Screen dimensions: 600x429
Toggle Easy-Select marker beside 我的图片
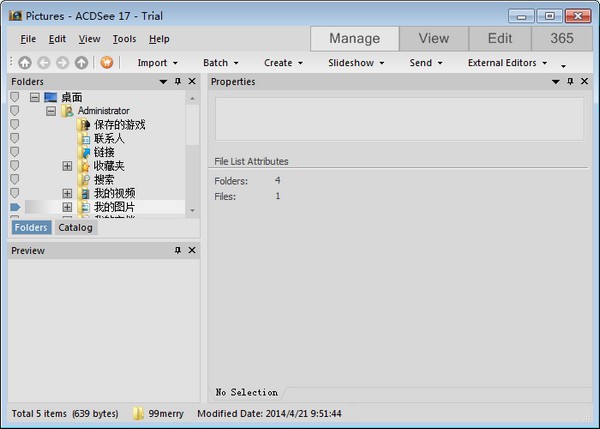click(x=15, y=207)
